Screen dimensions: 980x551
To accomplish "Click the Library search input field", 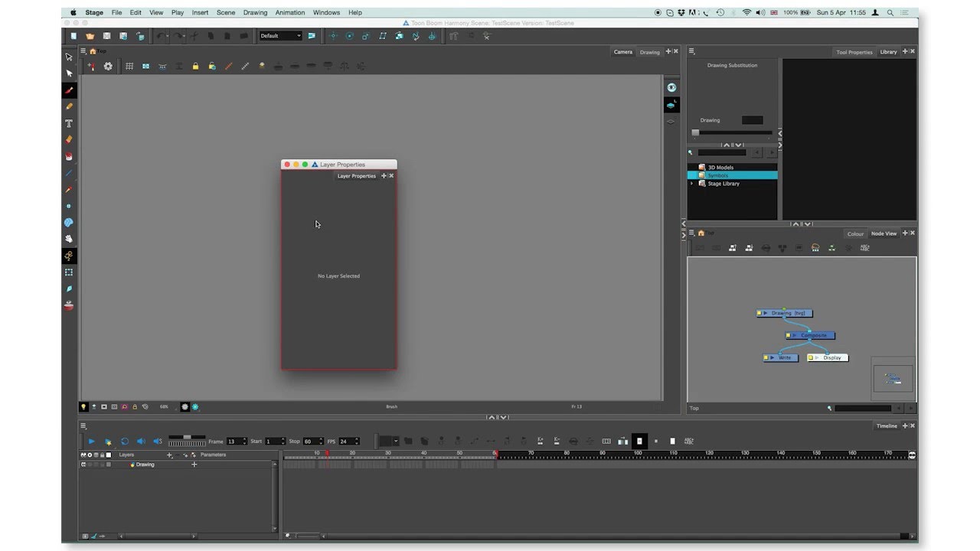I will point(722,152).
